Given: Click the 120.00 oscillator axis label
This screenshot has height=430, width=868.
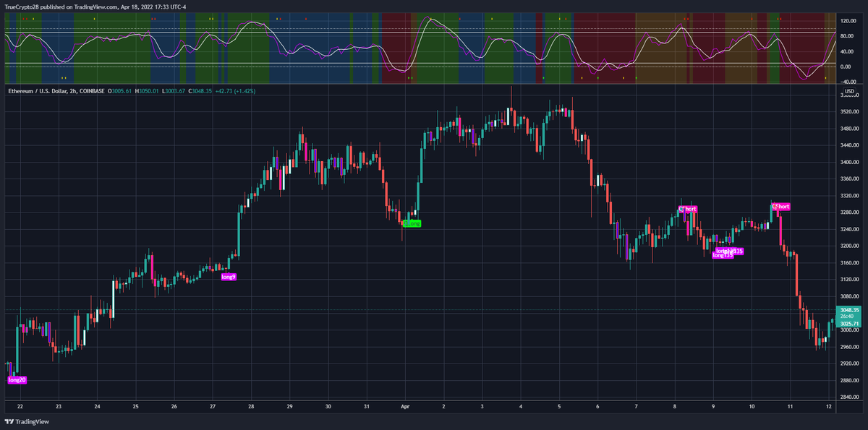Looking at the screenshot, I should tap(848, 20).
